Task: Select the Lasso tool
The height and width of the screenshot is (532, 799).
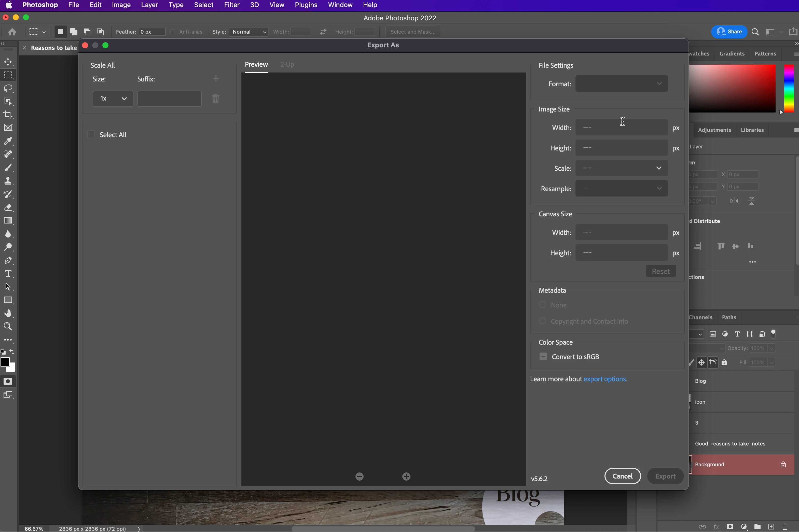Action: [8, 88]
